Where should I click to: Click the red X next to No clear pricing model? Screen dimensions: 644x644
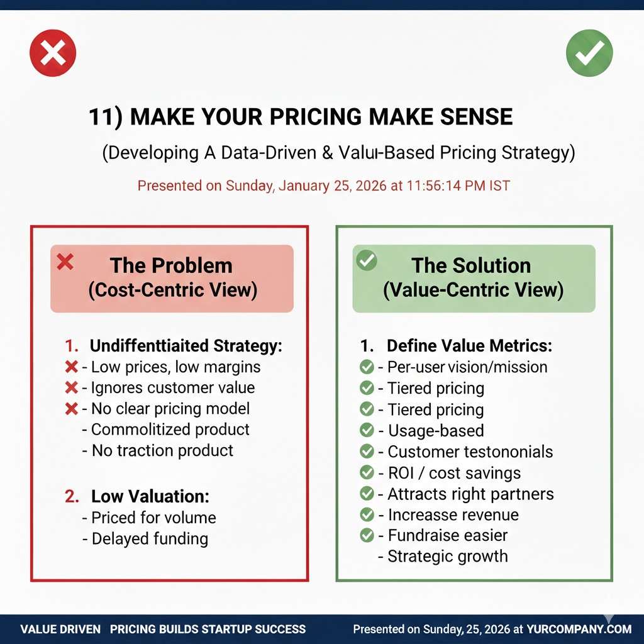(x=72, y=409)
